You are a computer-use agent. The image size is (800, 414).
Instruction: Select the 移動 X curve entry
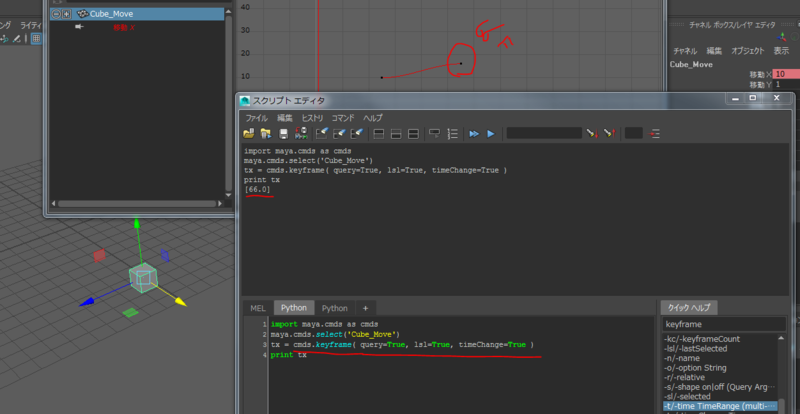pyautogui.click(x=124, y=28)
